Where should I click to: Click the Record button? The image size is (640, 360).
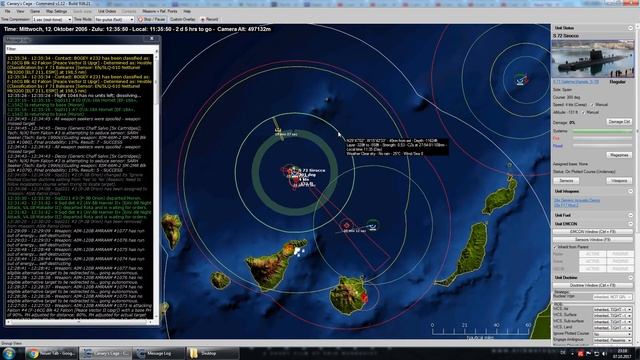coord(209,19)
